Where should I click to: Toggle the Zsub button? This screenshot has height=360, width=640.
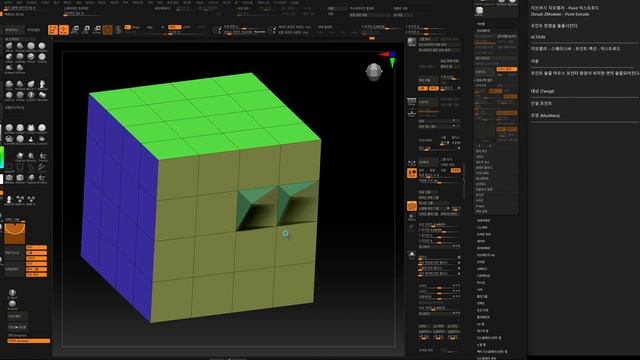tap(187, 27)
